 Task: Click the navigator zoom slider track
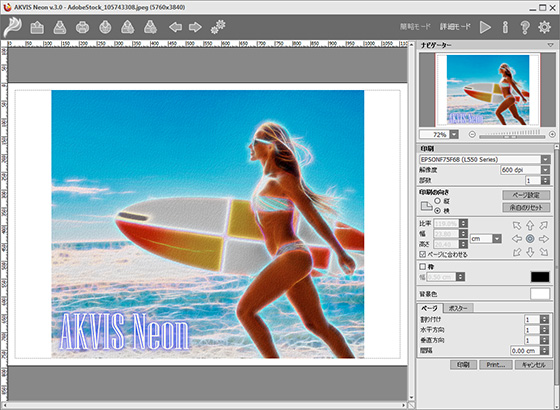(512, 136)
